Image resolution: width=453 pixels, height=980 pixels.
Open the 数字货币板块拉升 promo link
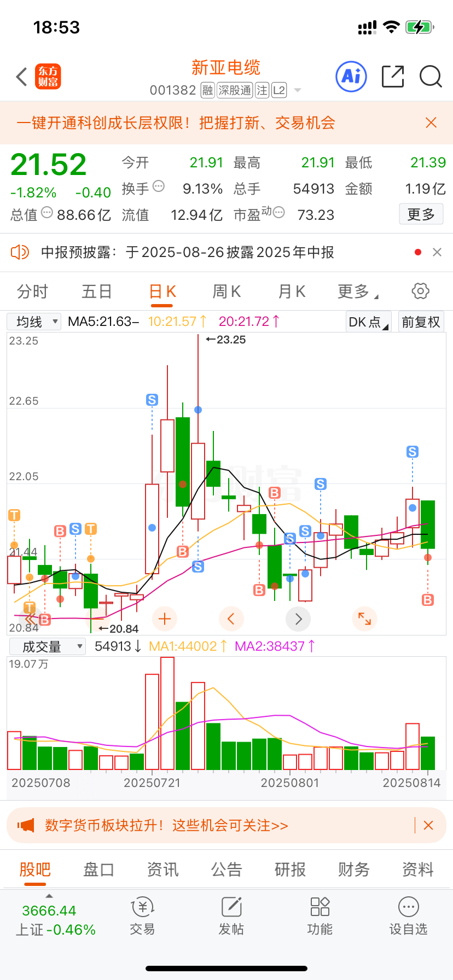click(166, 825)
